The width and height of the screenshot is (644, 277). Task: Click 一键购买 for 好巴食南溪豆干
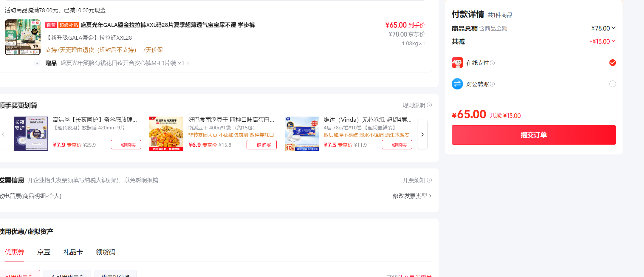(261, 145)
